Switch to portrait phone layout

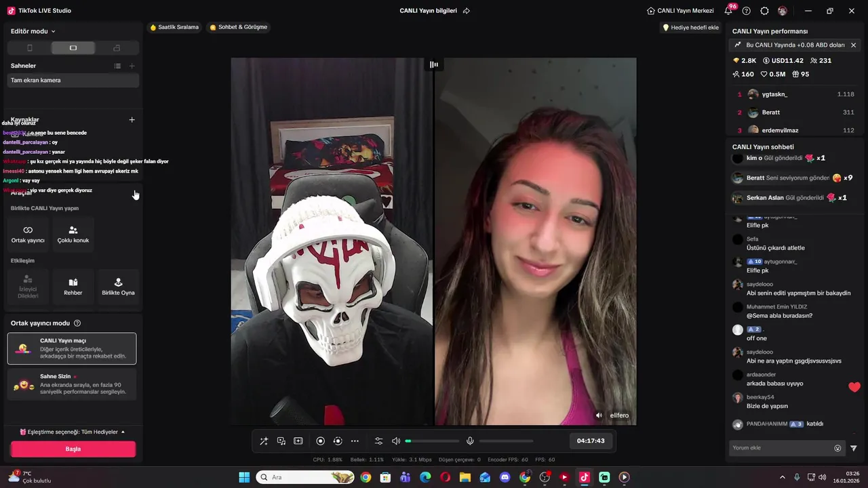tap(29, 48)
